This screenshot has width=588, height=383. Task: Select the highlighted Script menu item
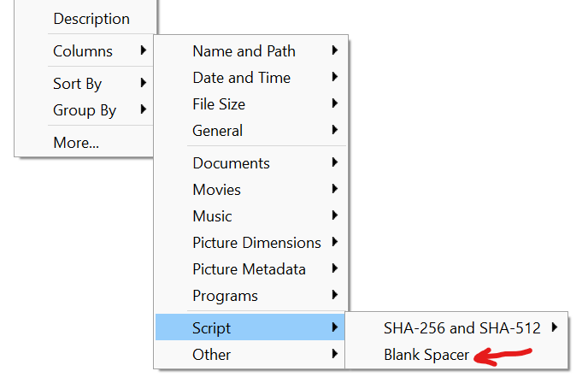pyautogui.click(x=251, y=327)
